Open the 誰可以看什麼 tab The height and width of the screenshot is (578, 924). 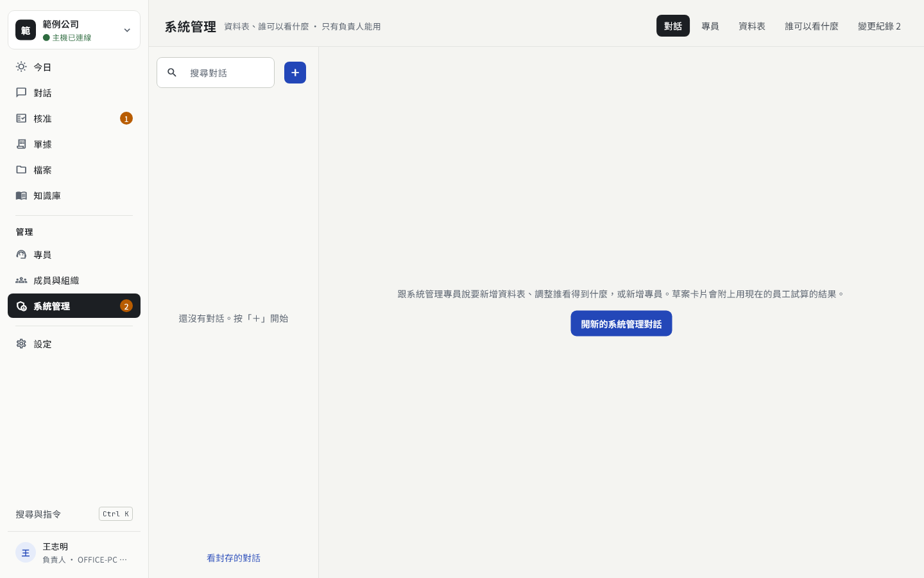812,26
